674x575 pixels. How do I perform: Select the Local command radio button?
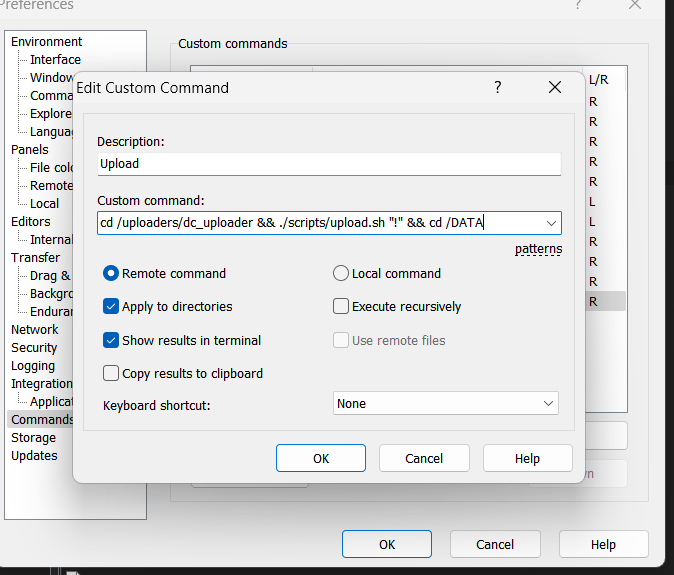click(341, 273)
